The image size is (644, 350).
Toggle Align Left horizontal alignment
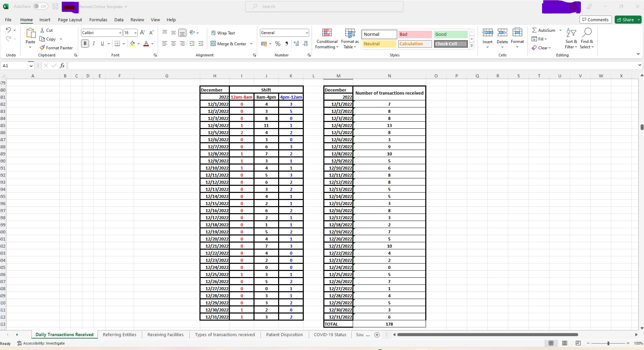pos(164,44)
